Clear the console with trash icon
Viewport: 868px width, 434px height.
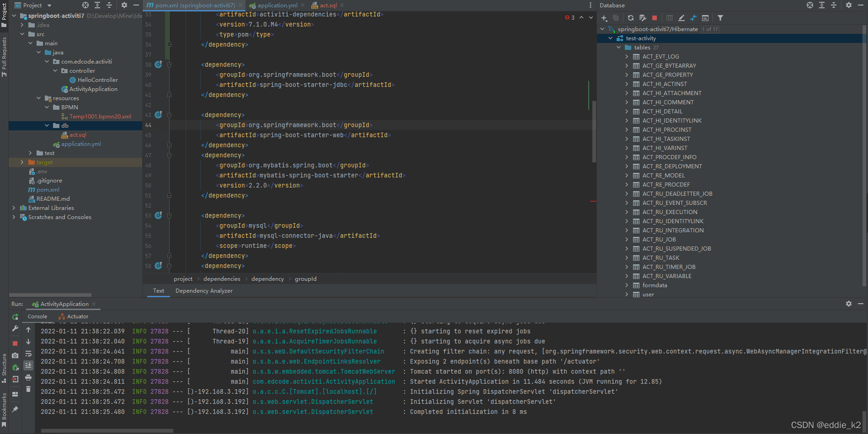[28, 389]
